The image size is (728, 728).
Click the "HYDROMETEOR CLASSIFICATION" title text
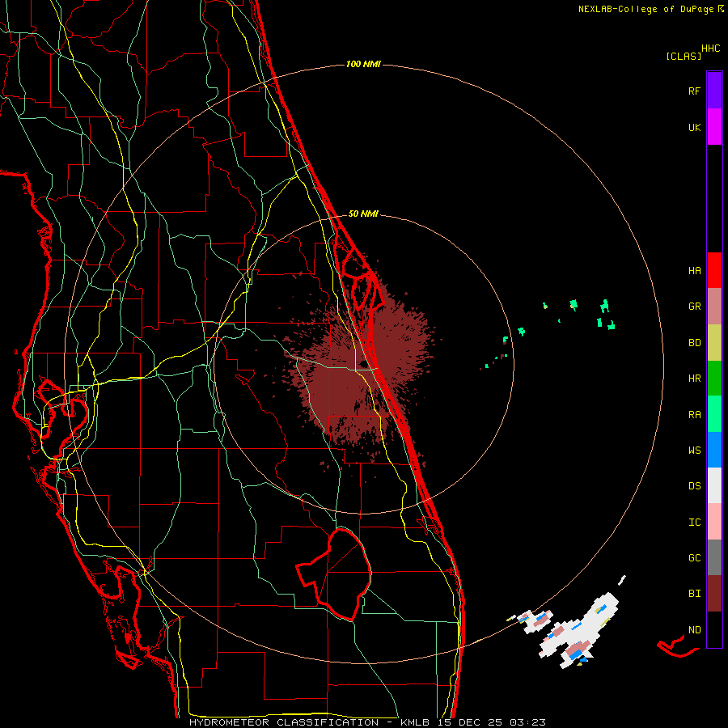tap(284, 722)
